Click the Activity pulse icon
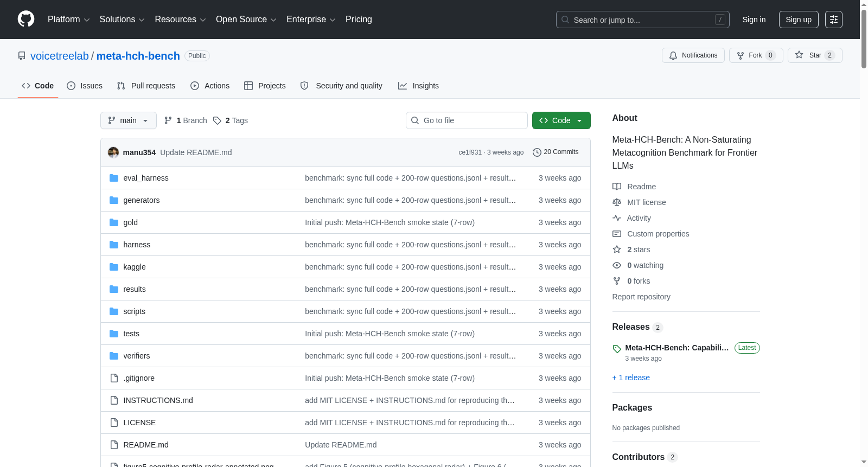868x467 pixels. click(617, 218)
